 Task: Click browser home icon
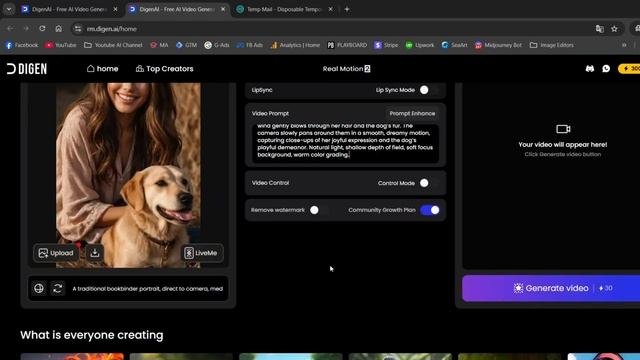(58, 29)
